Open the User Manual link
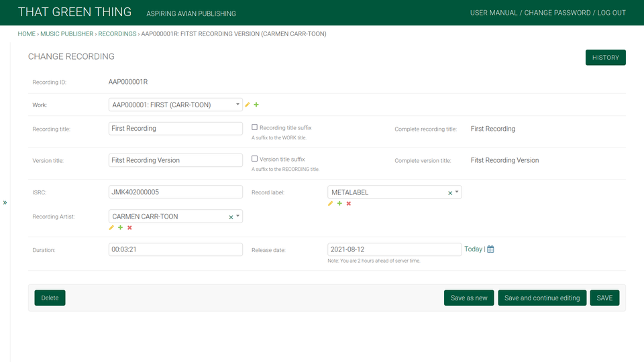This screenshot has height=362, width=644. click(494, 13)
